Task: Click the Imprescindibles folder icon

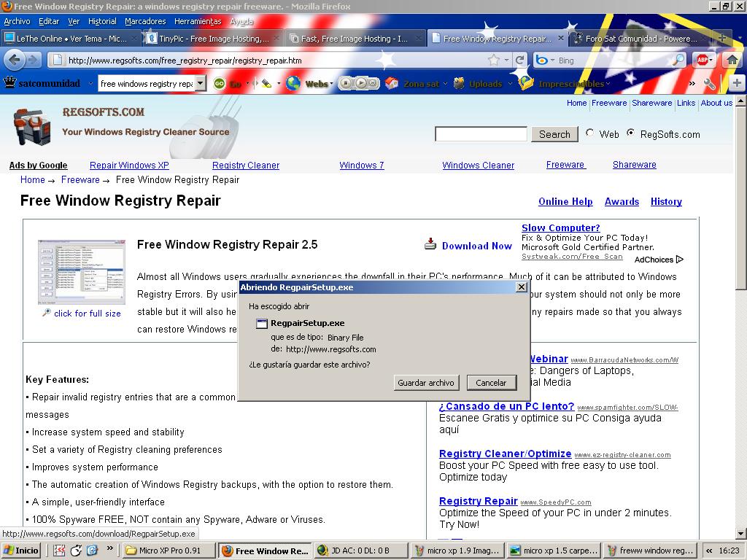Action: click(x=526, y=83)
